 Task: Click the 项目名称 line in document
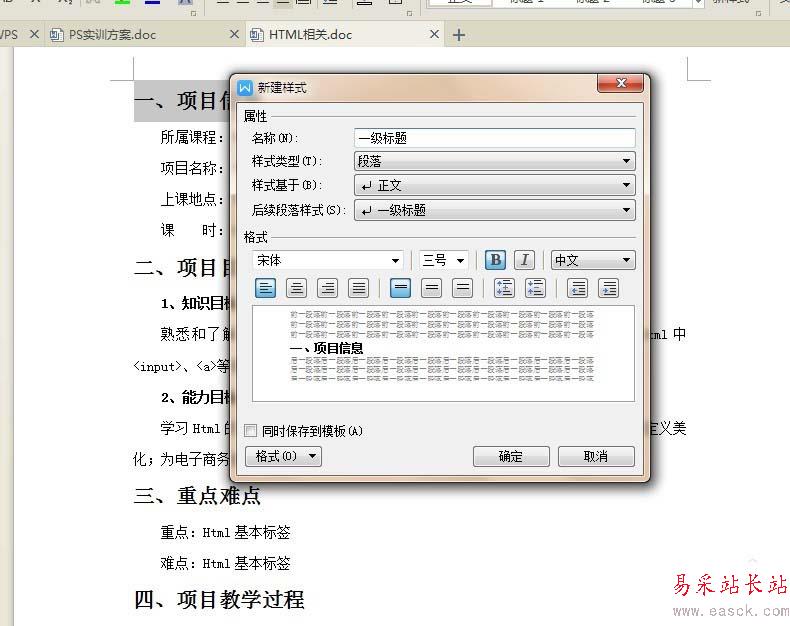click(192, 168)
